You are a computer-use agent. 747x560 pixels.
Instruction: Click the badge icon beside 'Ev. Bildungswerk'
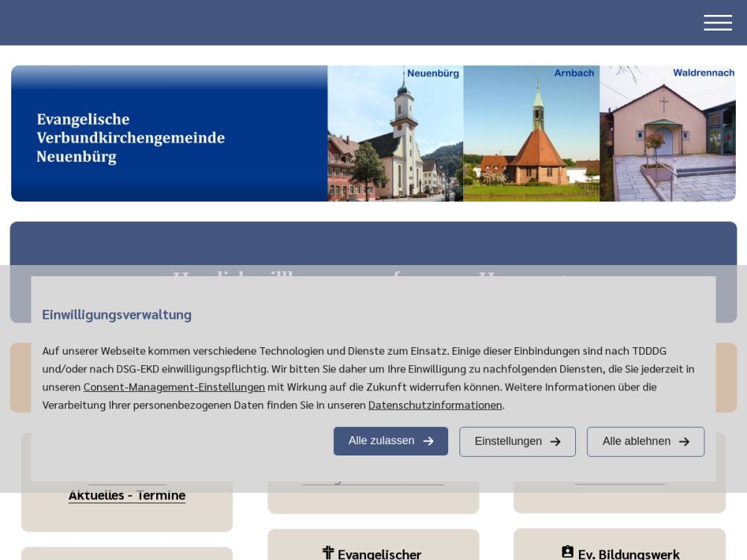tap(568, 553)
